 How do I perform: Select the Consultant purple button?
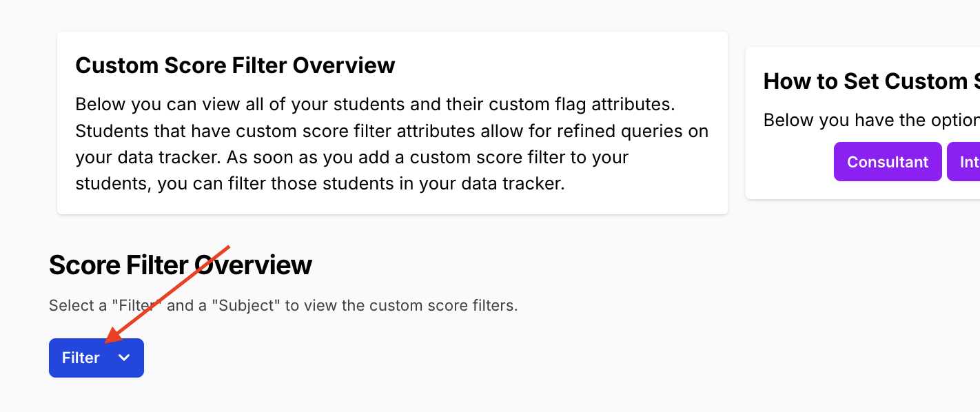tap(887, 162)
